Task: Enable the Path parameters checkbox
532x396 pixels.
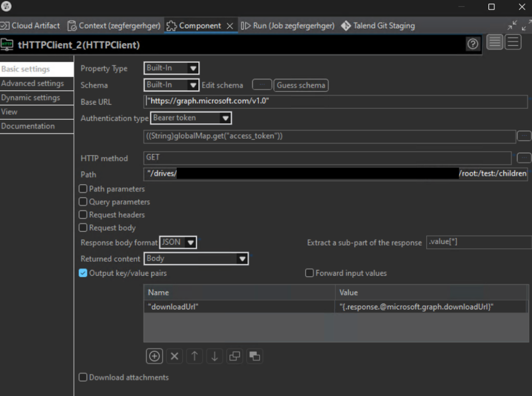Action: [x=83, y=189]
